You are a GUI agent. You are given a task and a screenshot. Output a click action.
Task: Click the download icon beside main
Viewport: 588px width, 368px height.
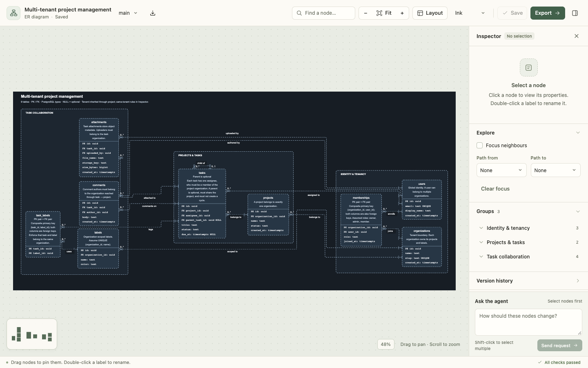153,13
